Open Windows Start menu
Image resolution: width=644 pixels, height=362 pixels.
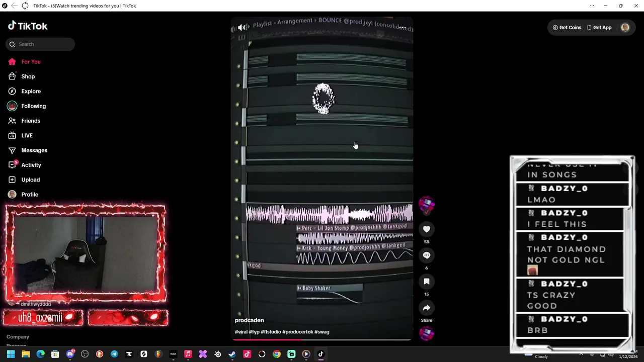tap(11, 354)
